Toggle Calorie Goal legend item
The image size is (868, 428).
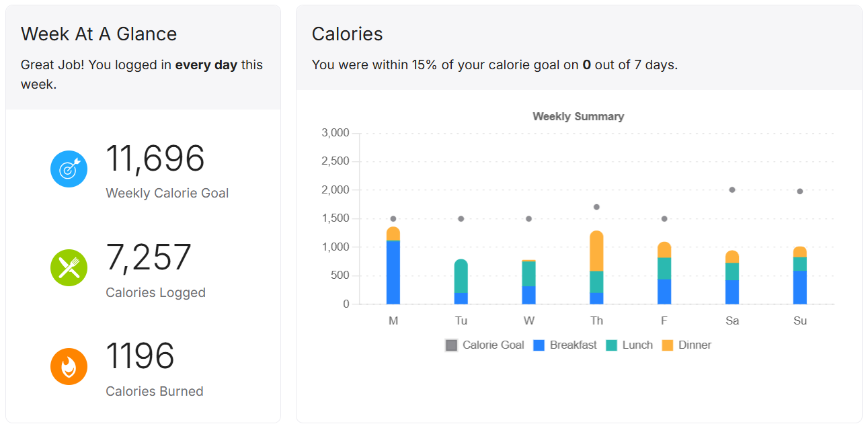(485, 345)
